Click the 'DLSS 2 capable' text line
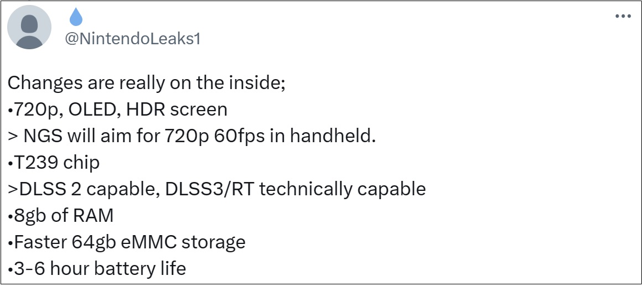 pyautogui.click(x=216, y=189)
